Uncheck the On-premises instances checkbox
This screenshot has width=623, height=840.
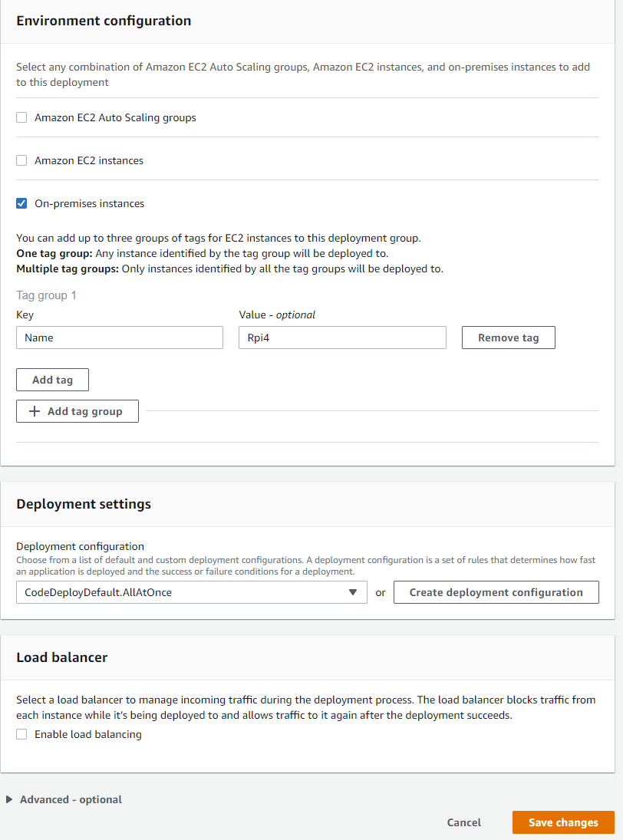tap(21, 203)
